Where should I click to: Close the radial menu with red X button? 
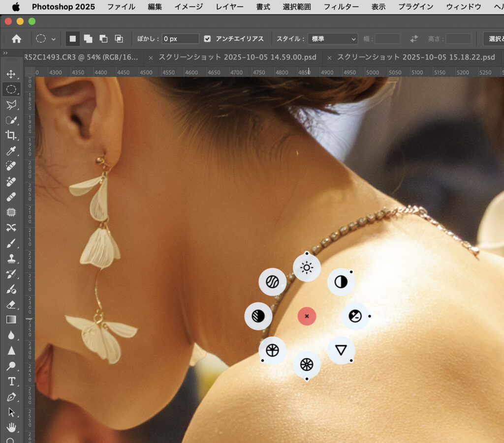[307, 316]
